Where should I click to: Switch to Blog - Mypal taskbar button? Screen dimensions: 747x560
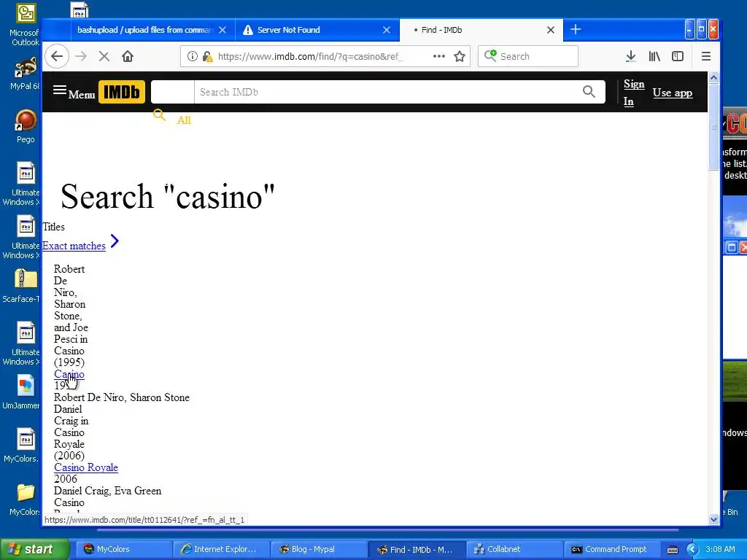click(318, 549)
